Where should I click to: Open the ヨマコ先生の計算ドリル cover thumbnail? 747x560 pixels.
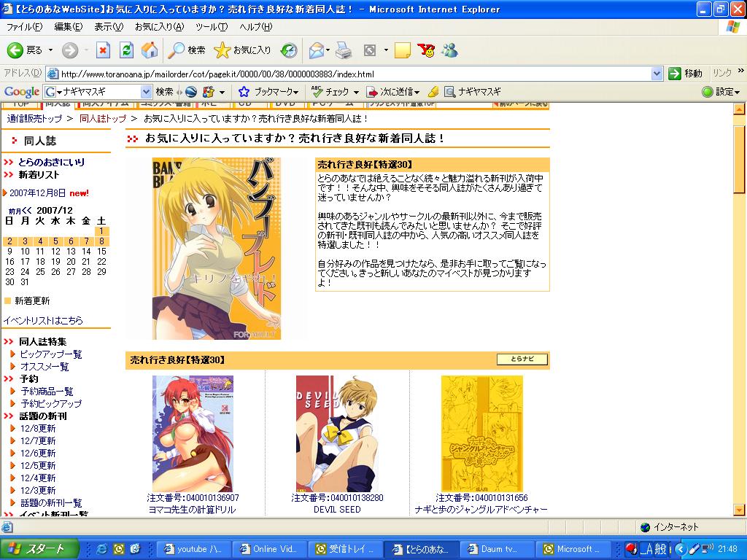click(x=193, y=433)
